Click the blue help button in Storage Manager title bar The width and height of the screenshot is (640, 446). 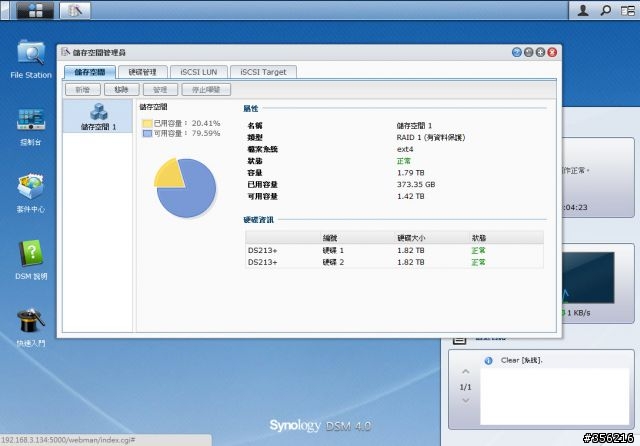point(517,52)
